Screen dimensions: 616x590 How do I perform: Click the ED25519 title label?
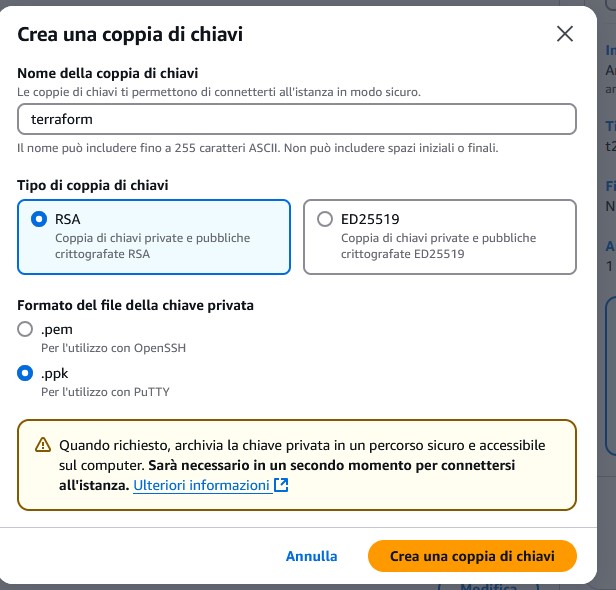[370, 219]
